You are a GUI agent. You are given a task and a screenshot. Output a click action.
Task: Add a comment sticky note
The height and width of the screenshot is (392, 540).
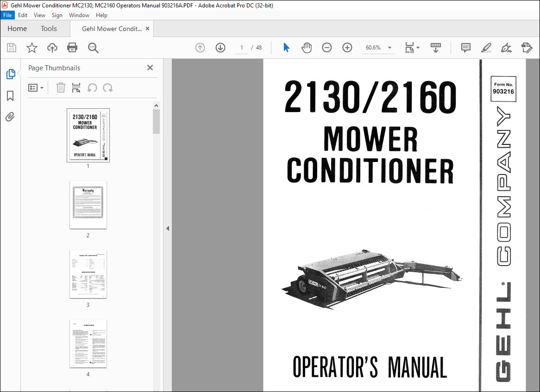(x=465, y=48)
